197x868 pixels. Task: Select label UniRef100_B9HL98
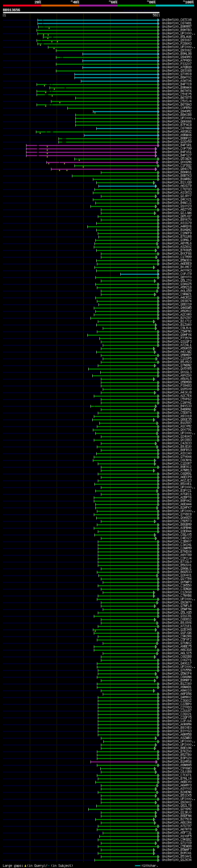click(177, 54)
